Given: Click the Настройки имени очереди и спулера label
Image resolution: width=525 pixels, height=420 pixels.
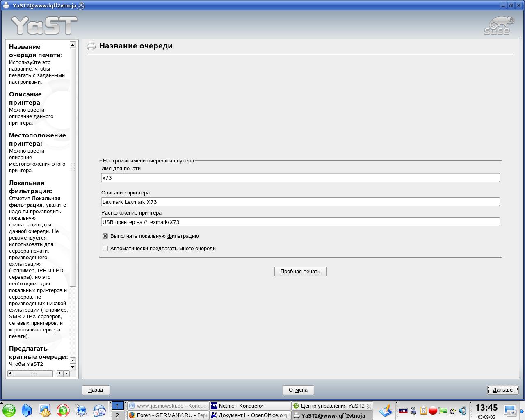Looking at the screenshot, I should pyautogui.click(x=148, y=161).
